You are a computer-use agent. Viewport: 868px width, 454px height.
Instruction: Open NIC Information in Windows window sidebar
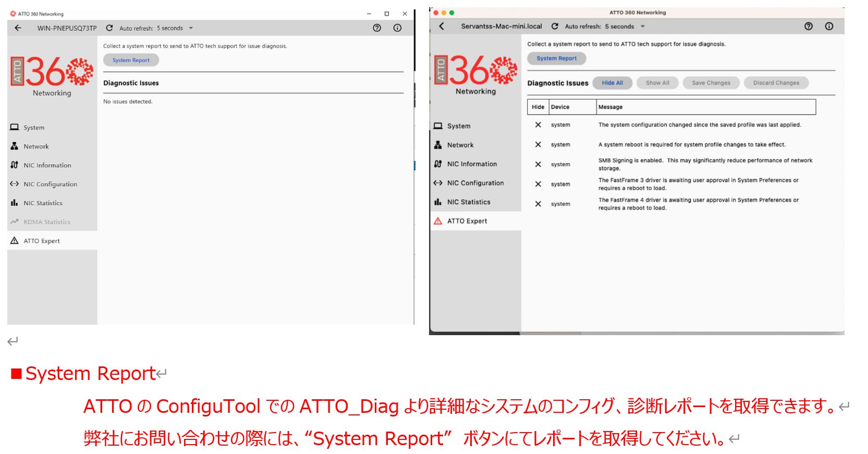point(52,165)
